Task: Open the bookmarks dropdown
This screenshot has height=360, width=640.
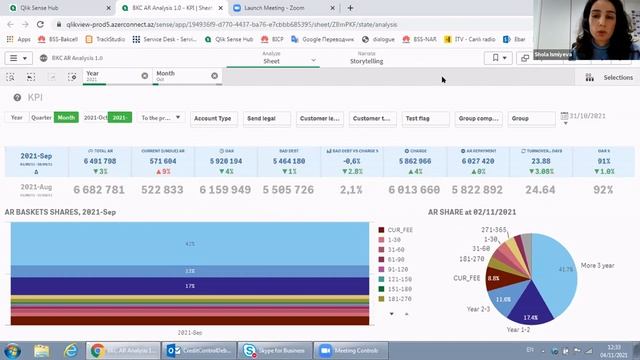Action: tap(498, 58)
